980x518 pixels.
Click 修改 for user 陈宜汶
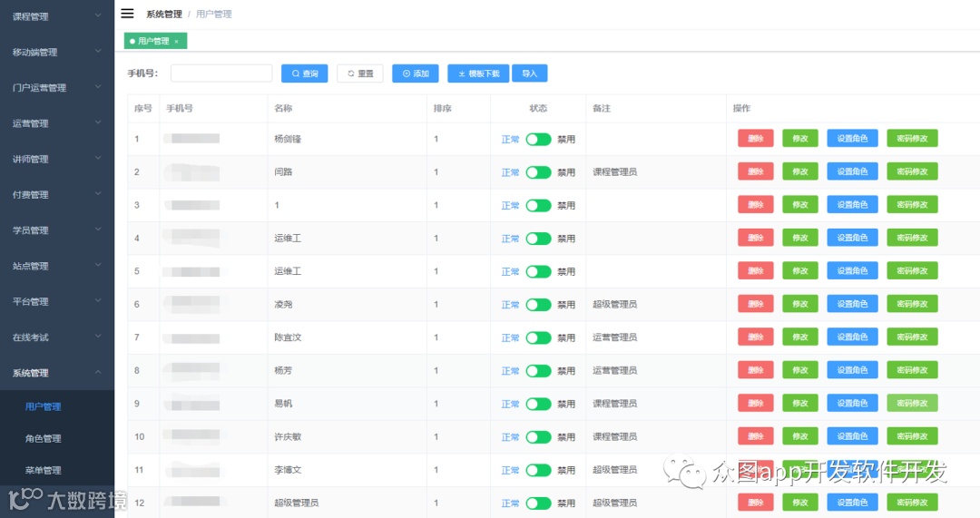(800, 337)
